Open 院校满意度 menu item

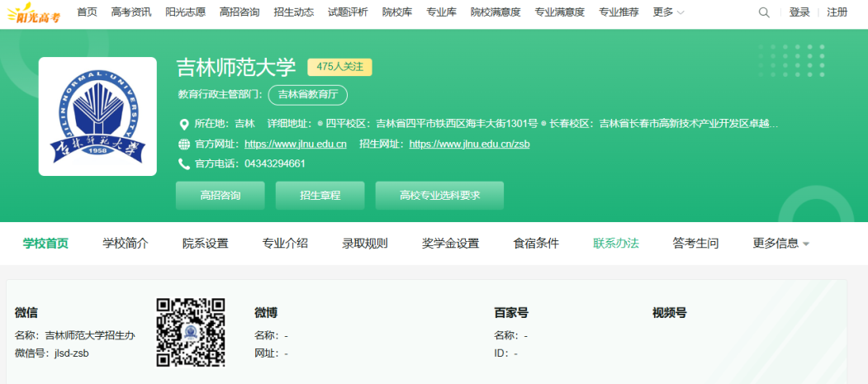(496, 12)
